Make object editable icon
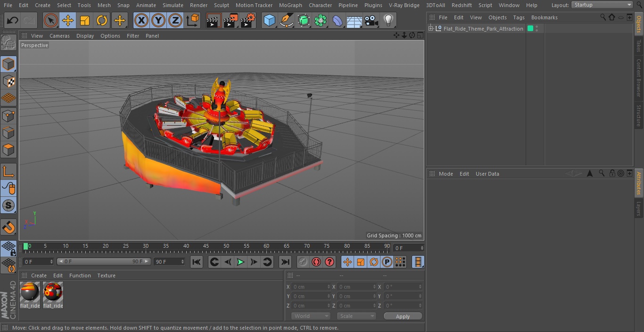 8,43
